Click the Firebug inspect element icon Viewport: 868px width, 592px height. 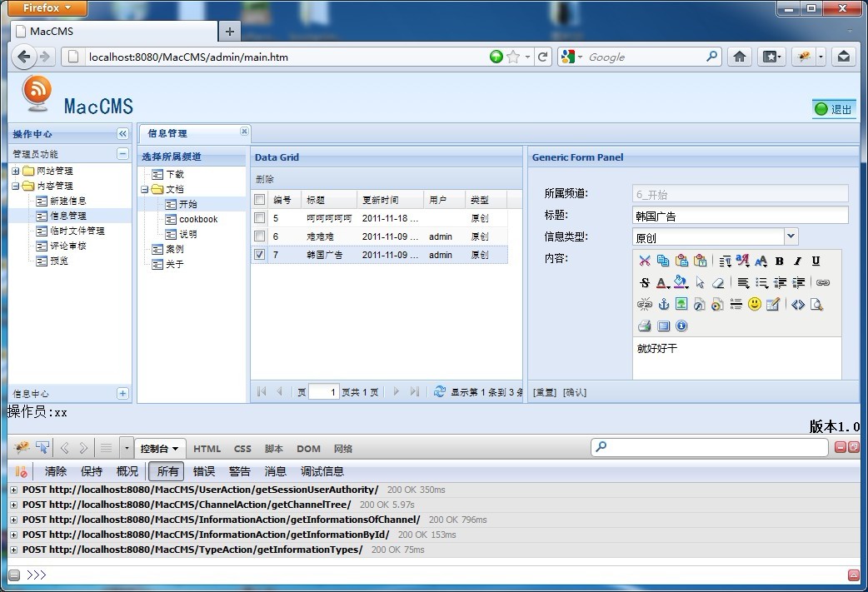[42, 448]
